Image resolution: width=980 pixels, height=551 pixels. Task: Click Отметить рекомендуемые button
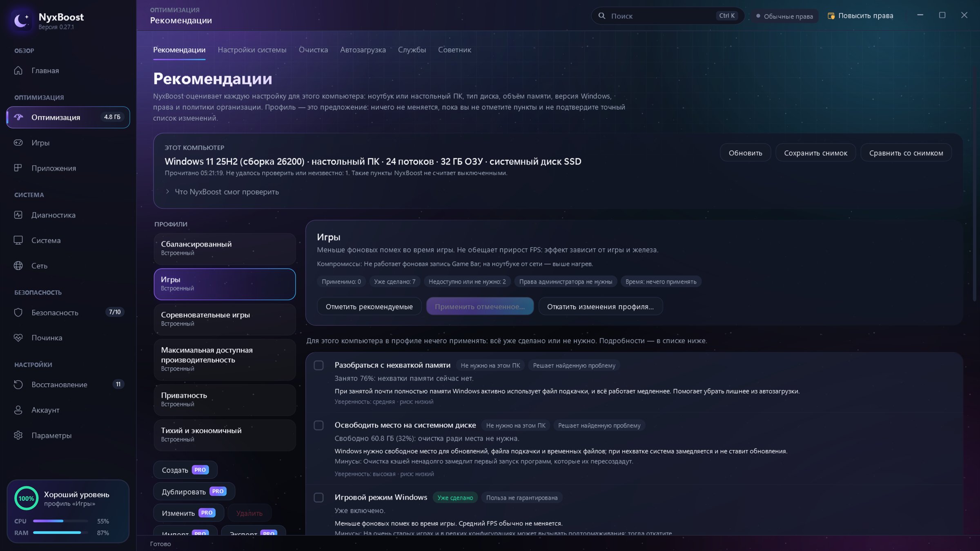(369, 307)
